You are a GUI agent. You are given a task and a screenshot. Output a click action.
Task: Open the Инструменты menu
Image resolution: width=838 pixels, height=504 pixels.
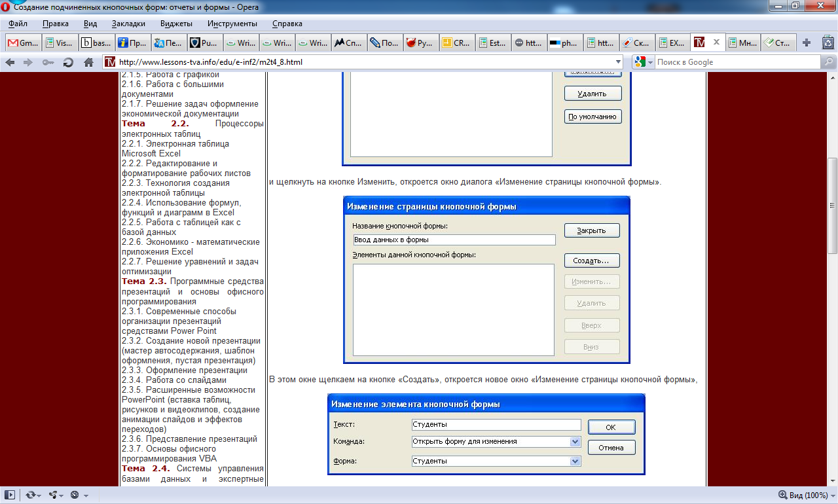point(232,24)
